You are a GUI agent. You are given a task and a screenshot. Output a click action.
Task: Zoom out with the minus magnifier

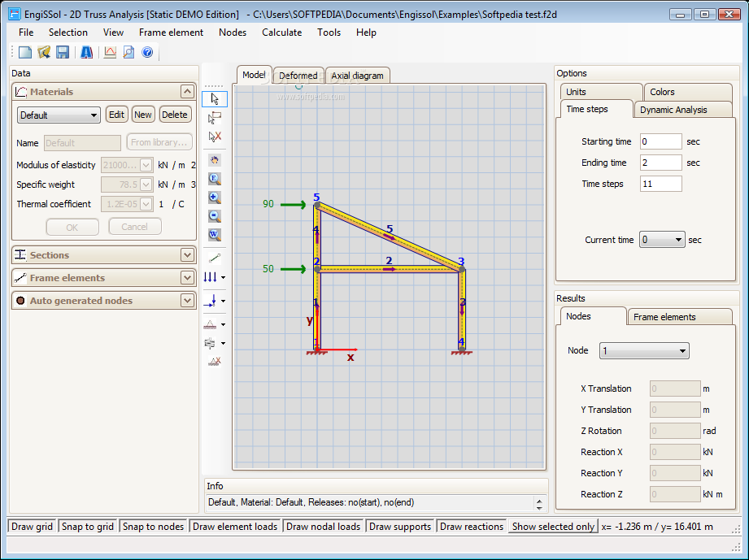215,215
